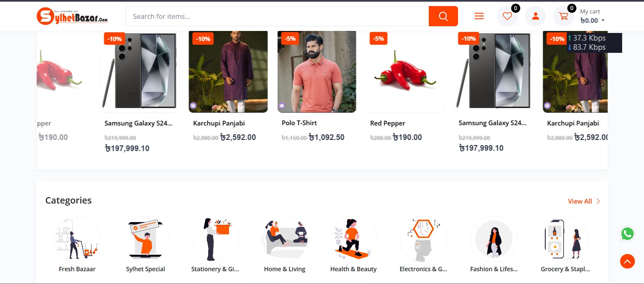
Task: Open the wishlist heart icon
Action: pyautogui.click(x=507, y=16)
